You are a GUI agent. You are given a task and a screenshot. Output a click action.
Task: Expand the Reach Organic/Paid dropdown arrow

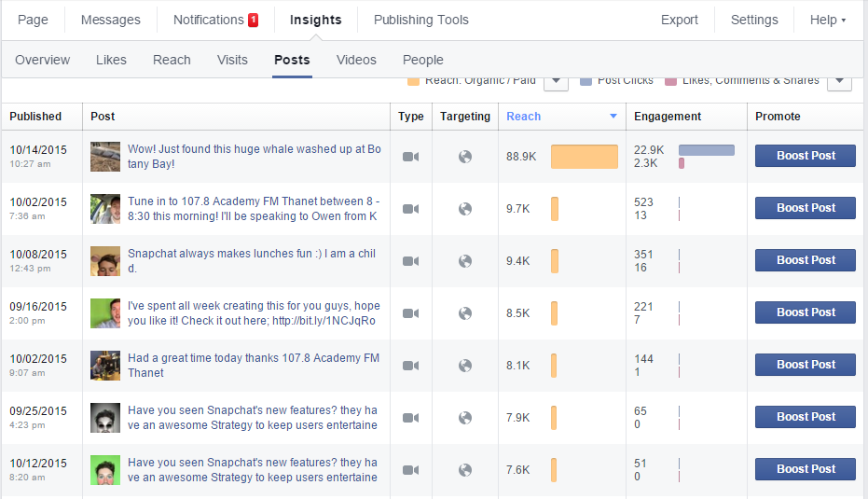(x=556, y=81)
